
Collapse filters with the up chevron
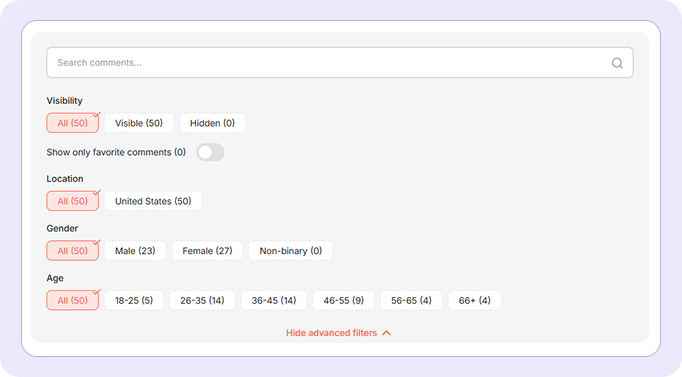pyautogui.click(x=386, y=333)
